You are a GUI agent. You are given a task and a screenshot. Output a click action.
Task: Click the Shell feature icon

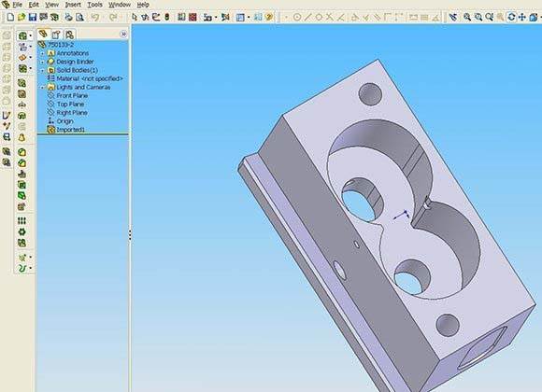pos(21,185)
